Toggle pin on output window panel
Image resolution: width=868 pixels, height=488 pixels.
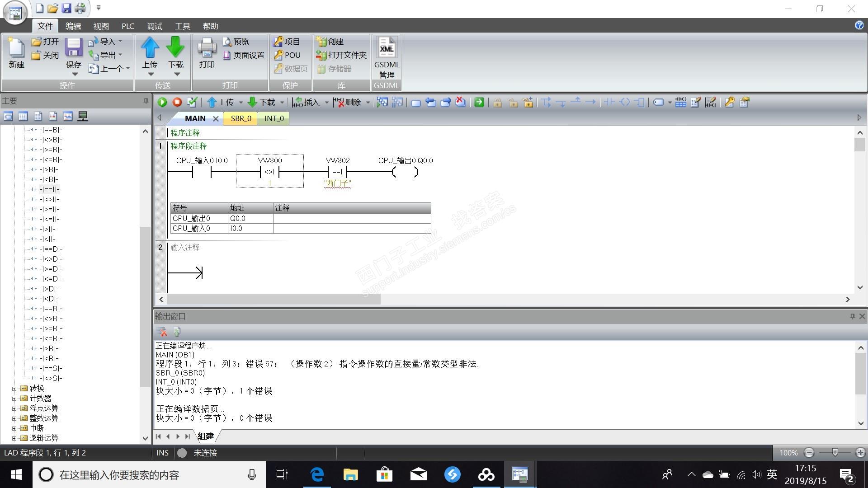(x=852, y=316)
